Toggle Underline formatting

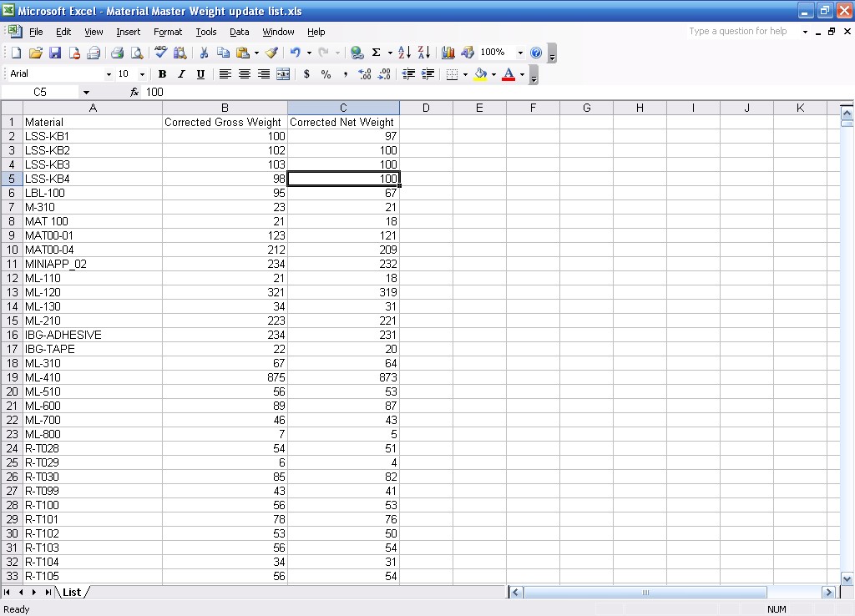(200, 74)
